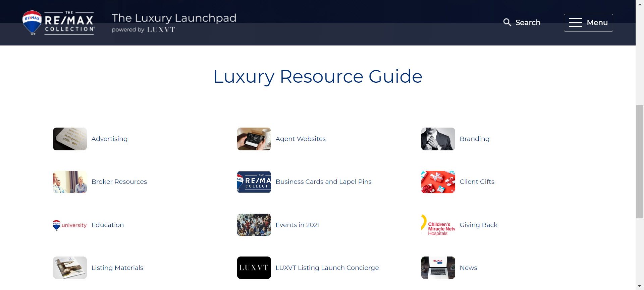Image resolution: width=644 pixels, height=290 pixels.
Task: Click The Luxury Launchpad site title
Action: [174, 18]
